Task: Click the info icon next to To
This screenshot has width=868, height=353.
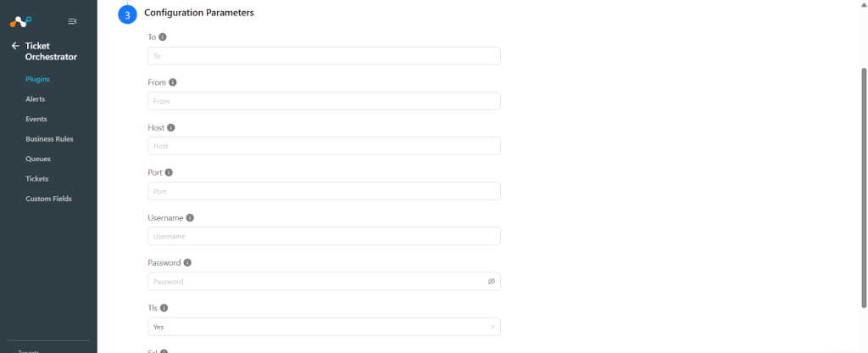Action: pyautogui.click(x=163, y=37)
